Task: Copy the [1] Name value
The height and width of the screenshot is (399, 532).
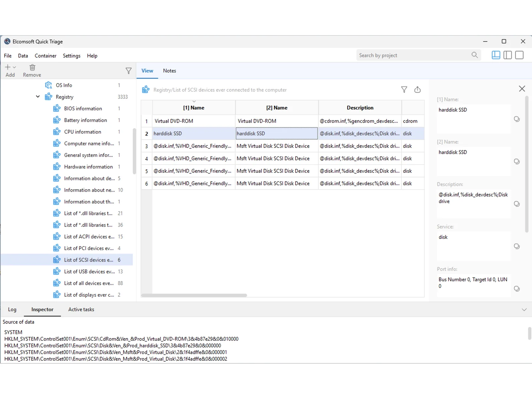Action: tap(517, 119)
